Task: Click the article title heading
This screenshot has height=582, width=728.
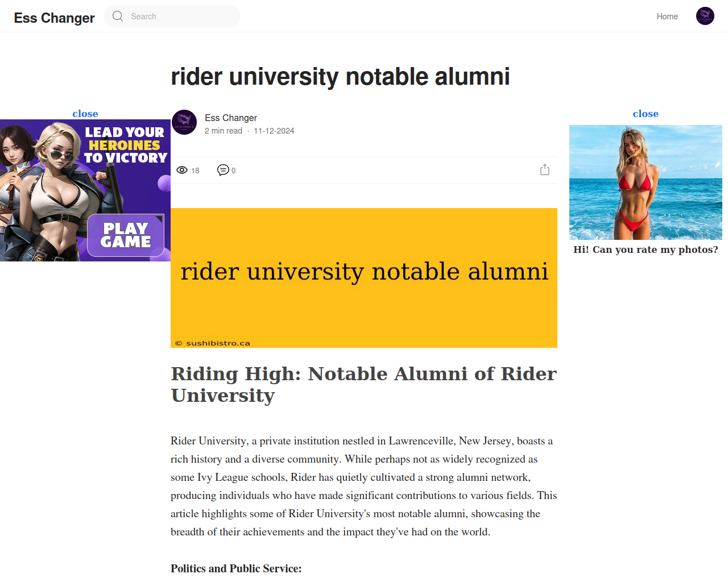Action: tap(340, 77)
